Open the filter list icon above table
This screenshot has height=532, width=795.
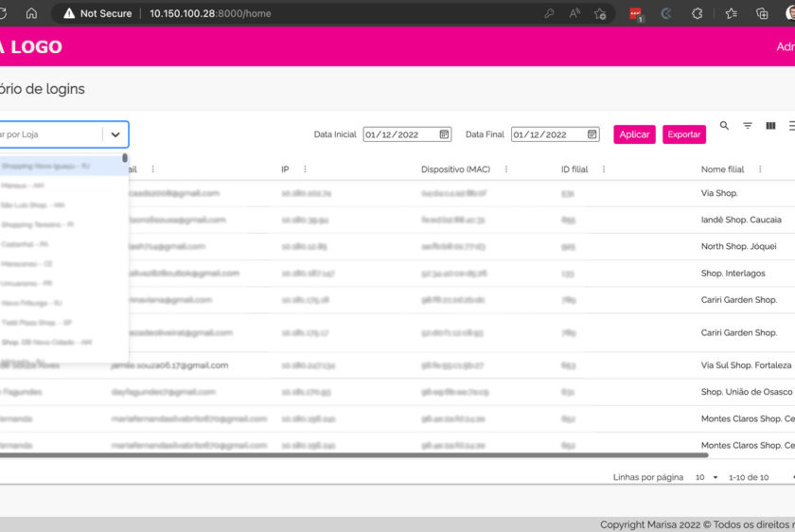click(x=748, y=125)
